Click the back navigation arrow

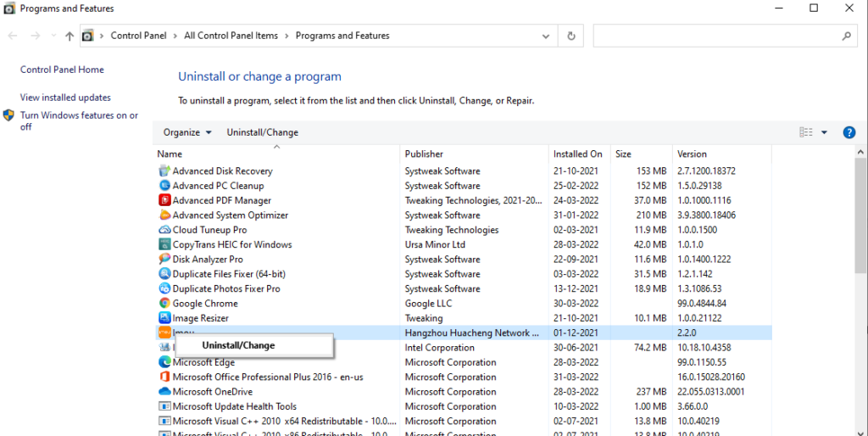[13, 36]
